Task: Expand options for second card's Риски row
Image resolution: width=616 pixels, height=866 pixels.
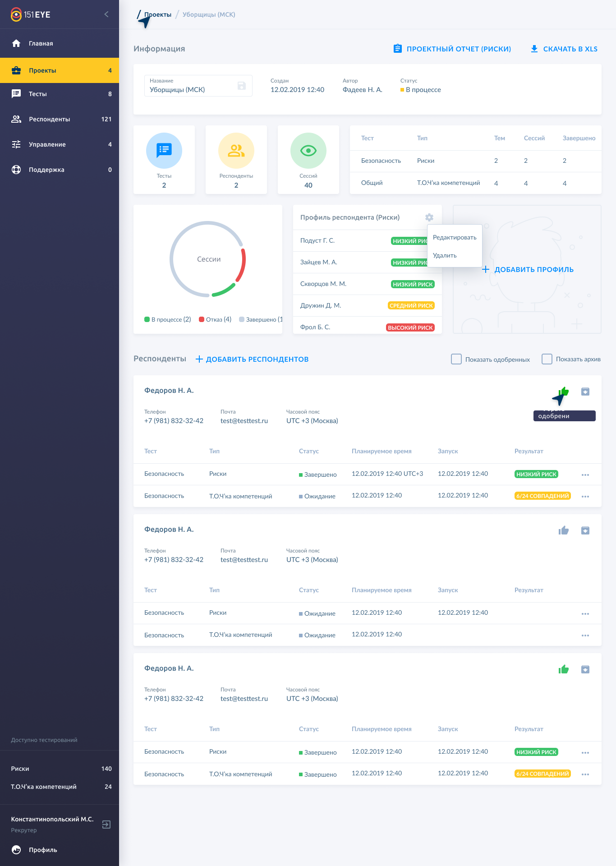Action: click(x=585, y=613)
